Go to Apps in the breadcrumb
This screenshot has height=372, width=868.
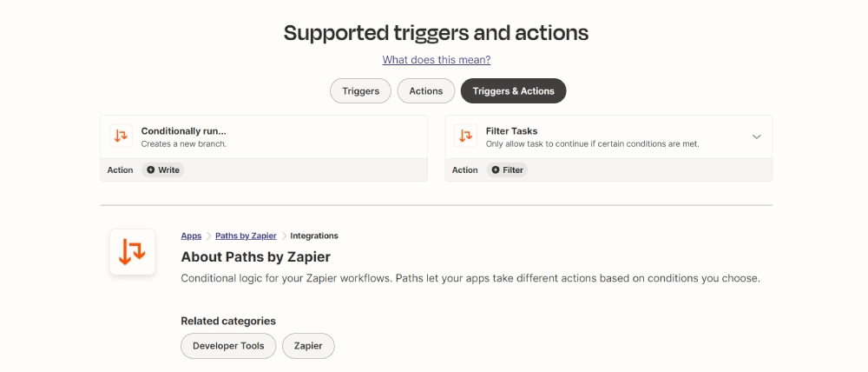pos(191,236)
